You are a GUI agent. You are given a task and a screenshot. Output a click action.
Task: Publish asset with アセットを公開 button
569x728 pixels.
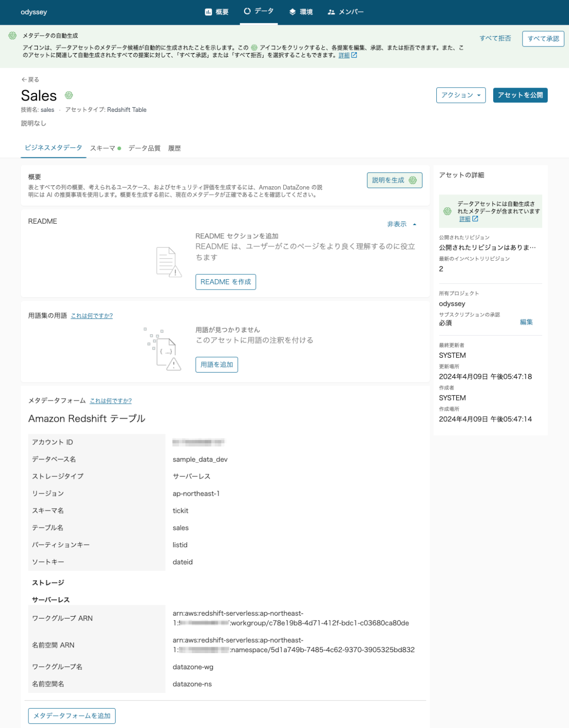(520, 95)
